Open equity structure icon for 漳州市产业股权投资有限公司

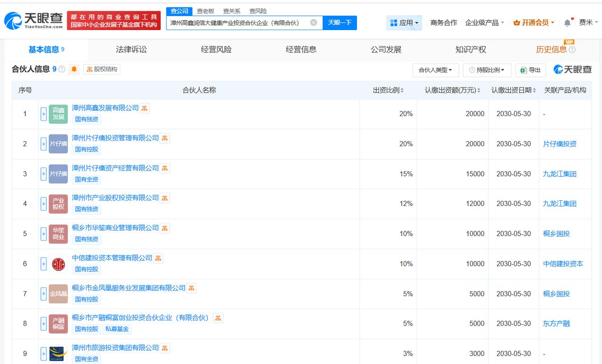tap(165, 198)
